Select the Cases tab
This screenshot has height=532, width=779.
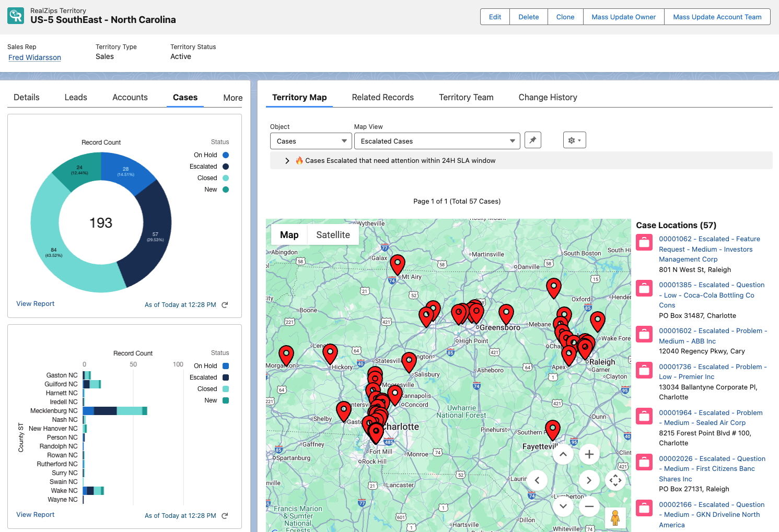pos(185,97)
